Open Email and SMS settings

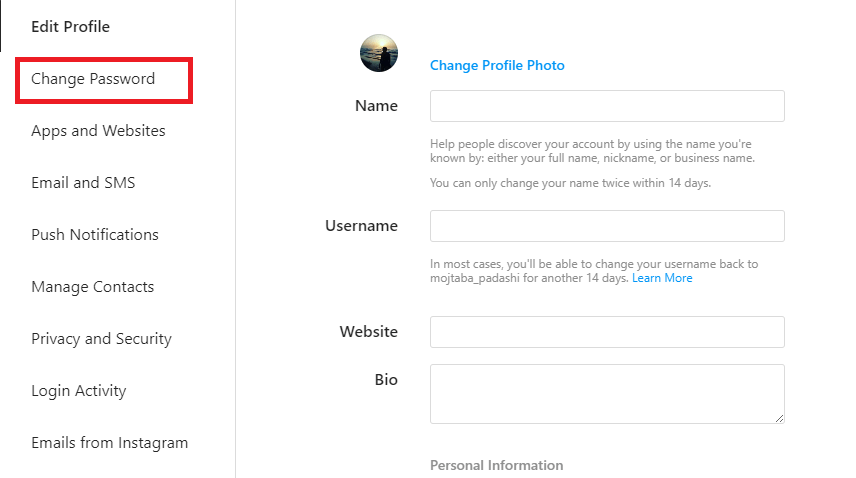pyautogui.click(x=83, y=183)
